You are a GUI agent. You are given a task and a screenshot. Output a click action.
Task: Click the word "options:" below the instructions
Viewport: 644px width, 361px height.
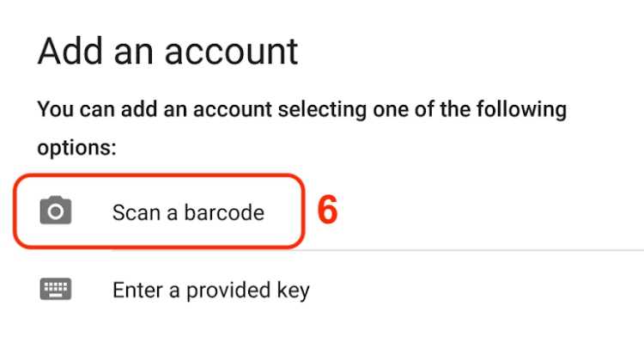76,147
